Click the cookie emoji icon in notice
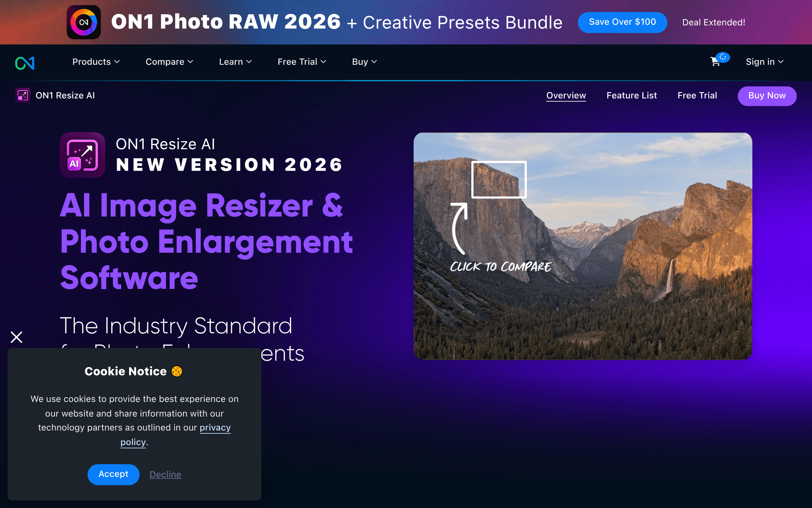 point(177,371)
